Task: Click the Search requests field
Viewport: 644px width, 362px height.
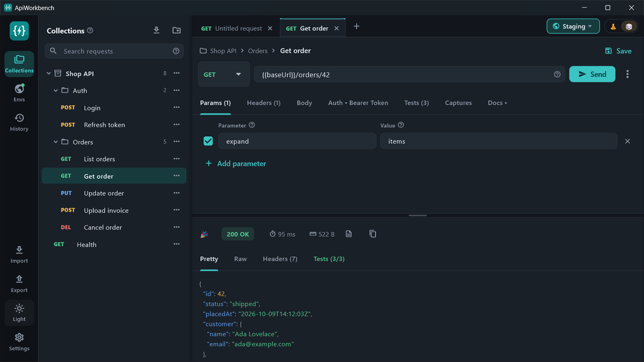Action: (114, 51)
